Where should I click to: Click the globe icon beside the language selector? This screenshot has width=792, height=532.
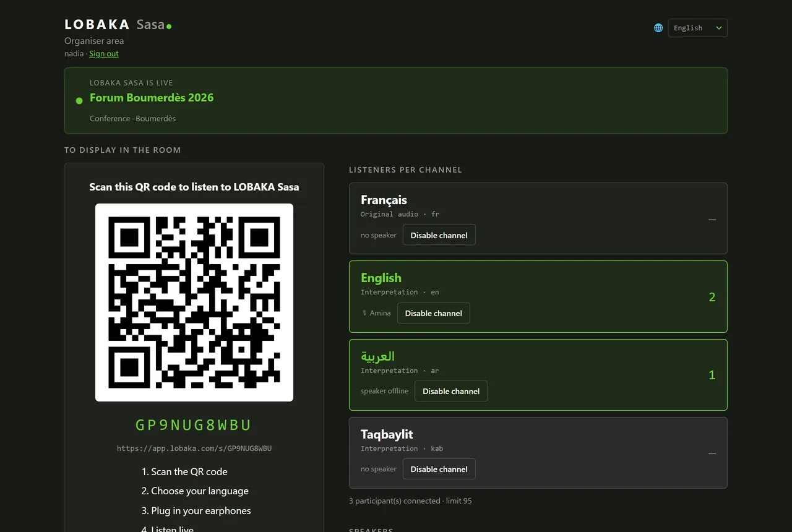pos(658,28)
